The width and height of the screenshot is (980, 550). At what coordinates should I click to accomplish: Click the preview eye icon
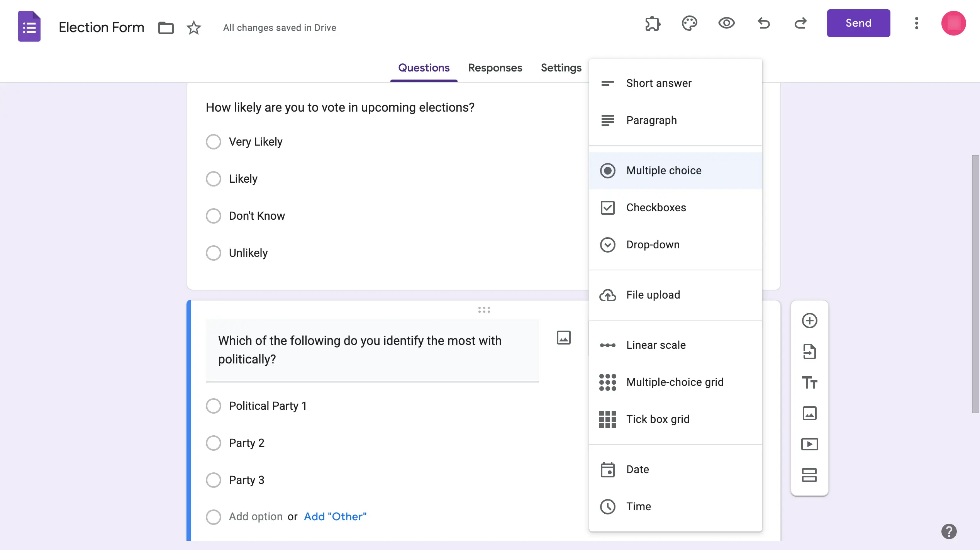point(726,23)
